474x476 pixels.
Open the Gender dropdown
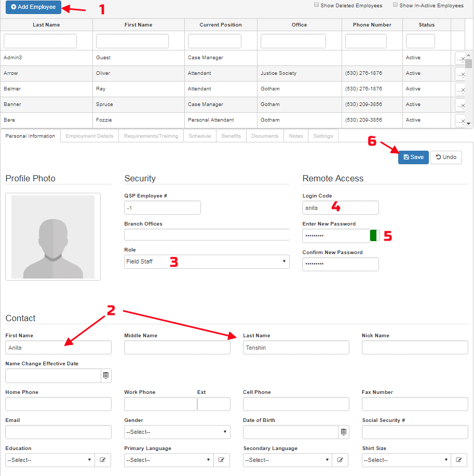(177, 431)
